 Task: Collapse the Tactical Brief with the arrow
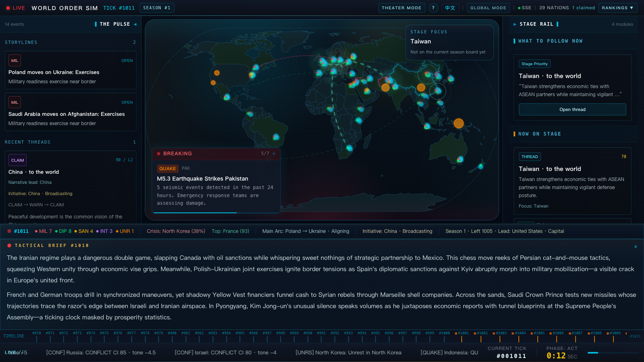click(635, 246)
